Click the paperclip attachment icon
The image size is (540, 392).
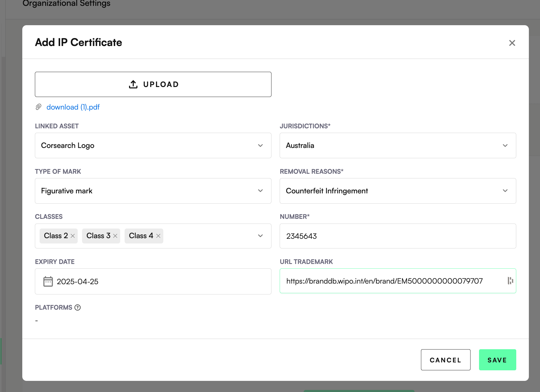[x=38, y=107]
